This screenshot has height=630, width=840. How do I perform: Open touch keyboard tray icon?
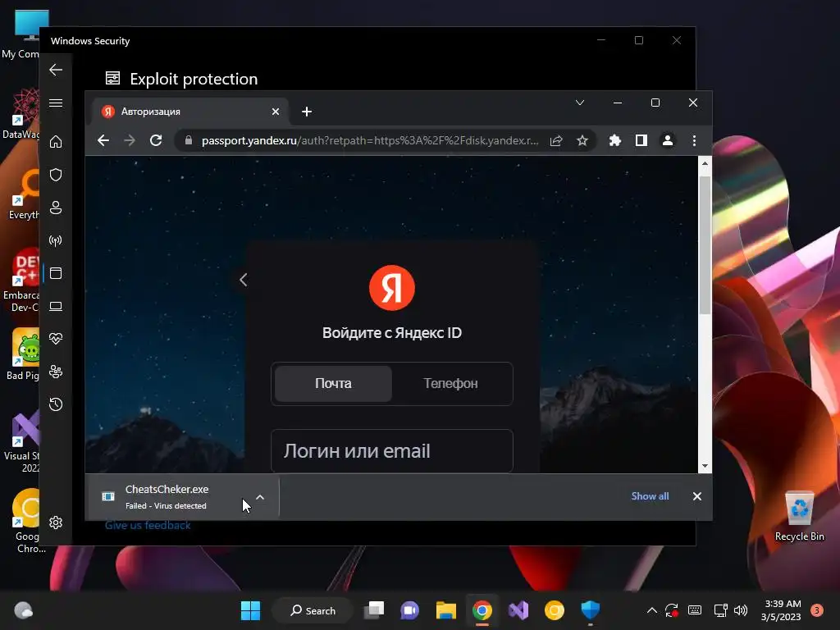click(x=695, y=610)
